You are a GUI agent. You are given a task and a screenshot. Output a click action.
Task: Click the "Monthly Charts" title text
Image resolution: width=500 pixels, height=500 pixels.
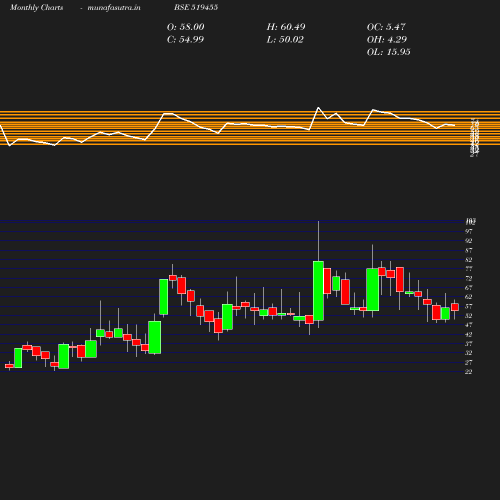[x=36, y=8]
